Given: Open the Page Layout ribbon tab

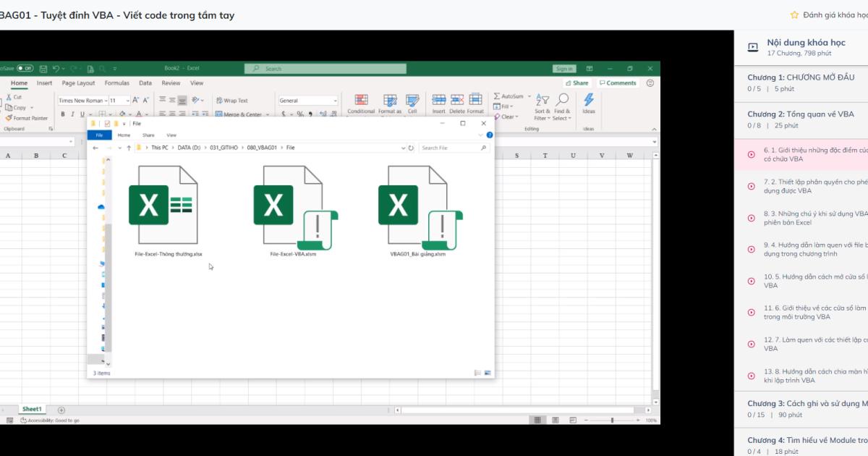Looking at the screenshot, I should coord(78,83).
